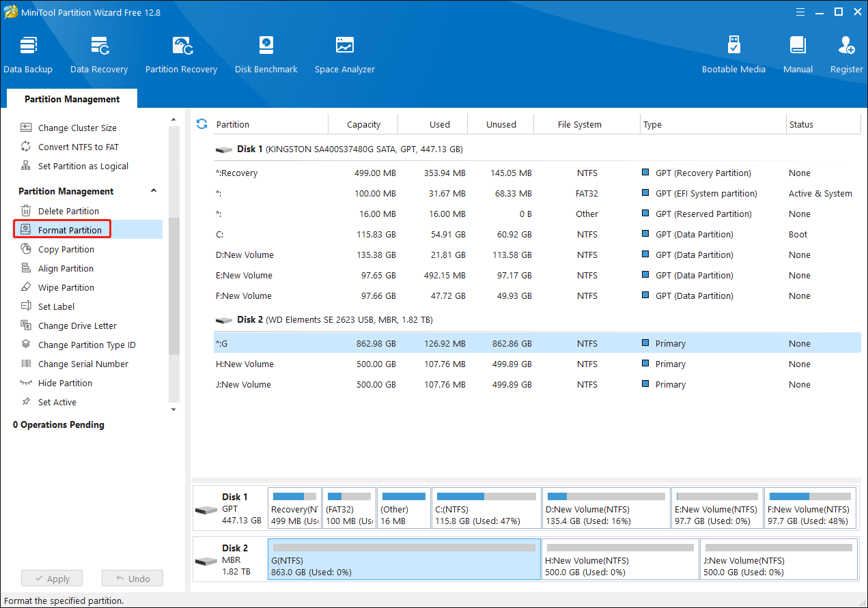Select the J:New Volume row
868x608 pixels.
537,384
